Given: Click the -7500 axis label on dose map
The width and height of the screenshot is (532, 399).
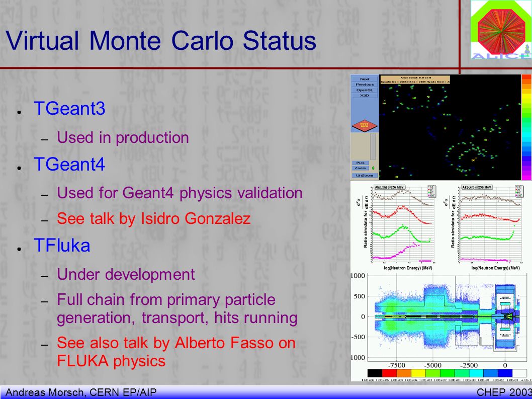Looking at the screenshot, I should tap(396, 365).
